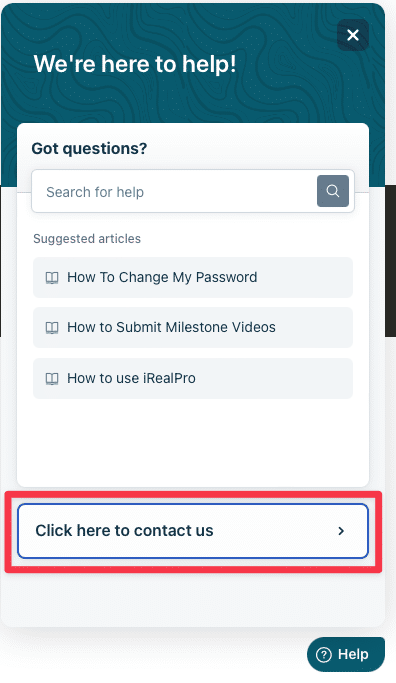396x683 pixels.
Task: Click the blank area below iRealPro article
Action: (193, 442)
